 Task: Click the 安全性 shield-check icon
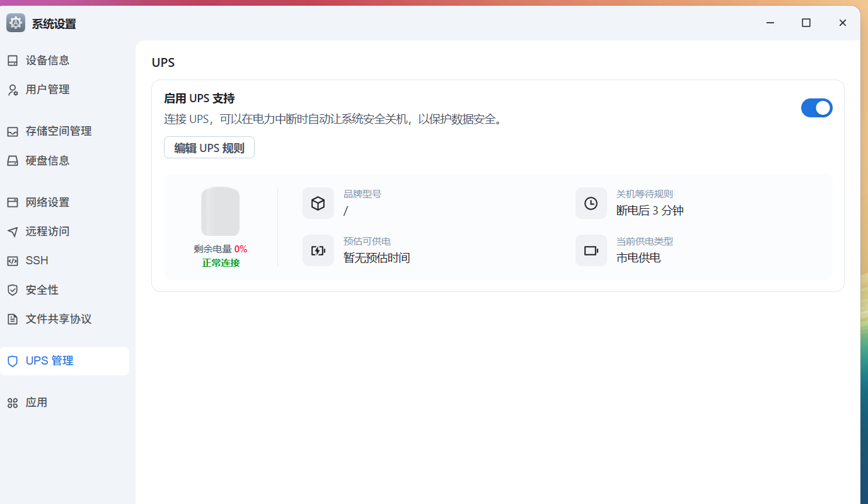point(13,290)
